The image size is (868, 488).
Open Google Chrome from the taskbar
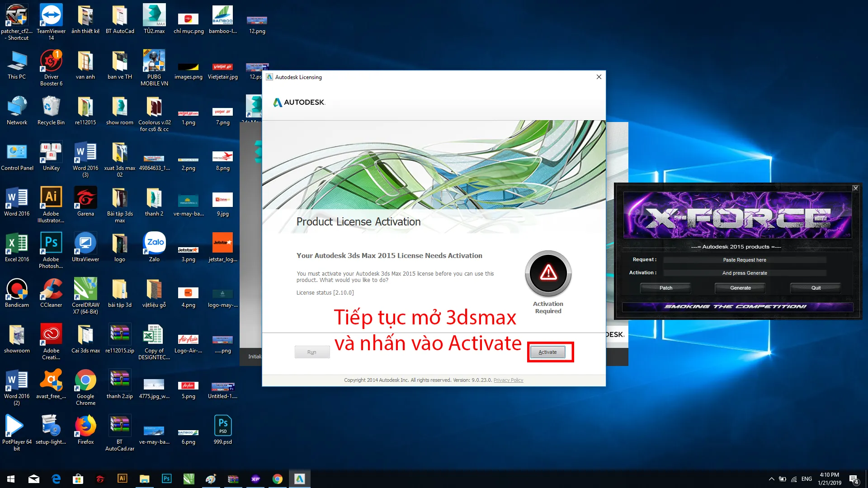pos(278,479)
